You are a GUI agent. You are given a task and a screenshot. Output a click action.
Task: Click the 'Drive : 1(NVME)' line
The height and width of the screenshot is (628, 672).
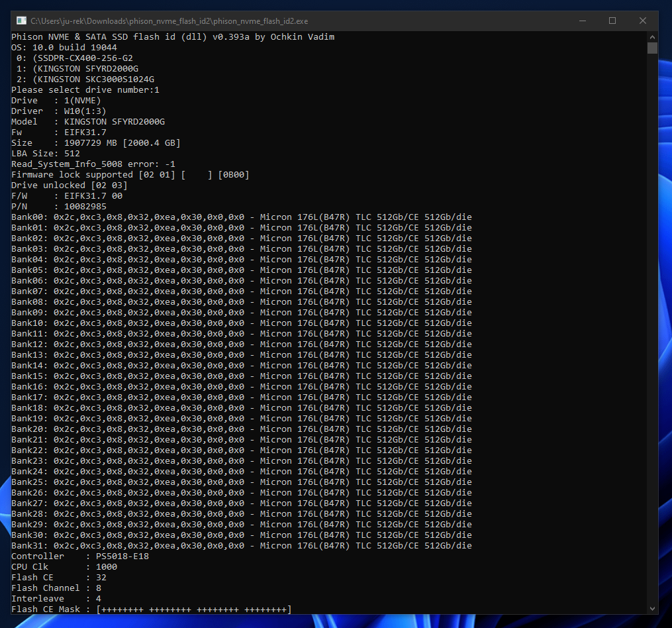56,101
